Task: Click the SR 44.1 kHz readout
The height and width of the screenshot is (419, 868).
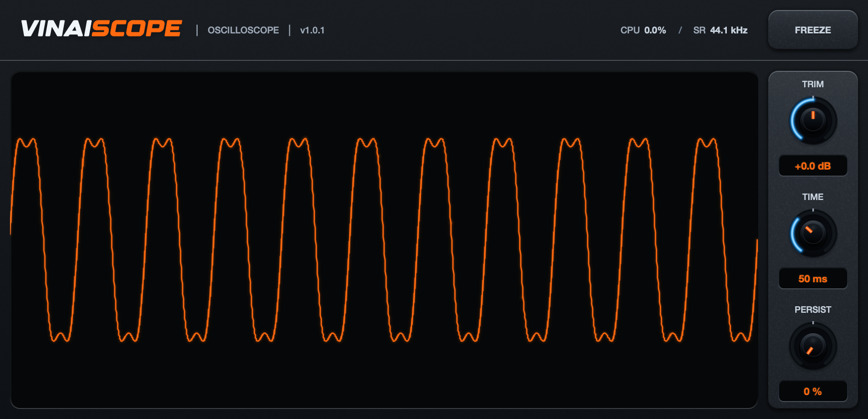Action: (x=720, y=30)
